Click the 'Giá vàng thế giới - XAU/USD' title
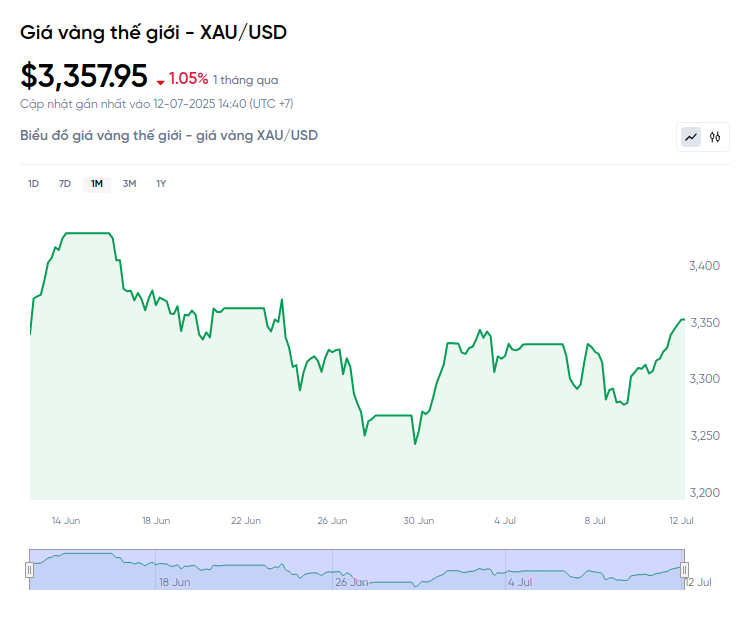This screenshot has width=750, height=634. (x=154, y=32)
